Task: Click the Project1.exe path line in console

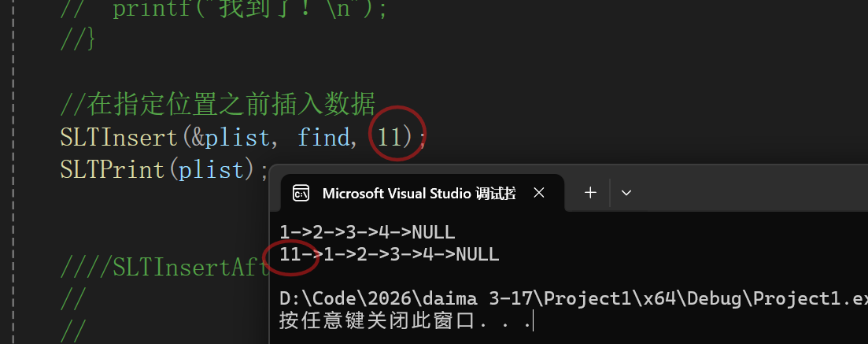Action: 574,299
